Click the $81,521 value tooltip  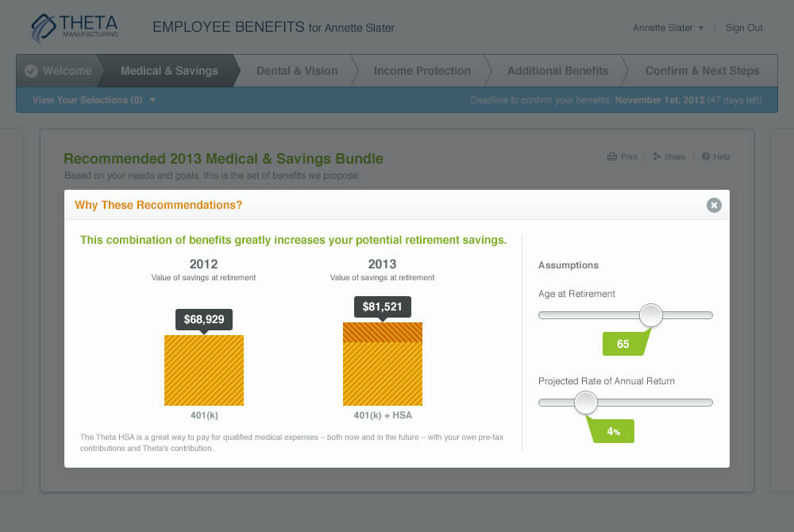[x=383, y=306]
